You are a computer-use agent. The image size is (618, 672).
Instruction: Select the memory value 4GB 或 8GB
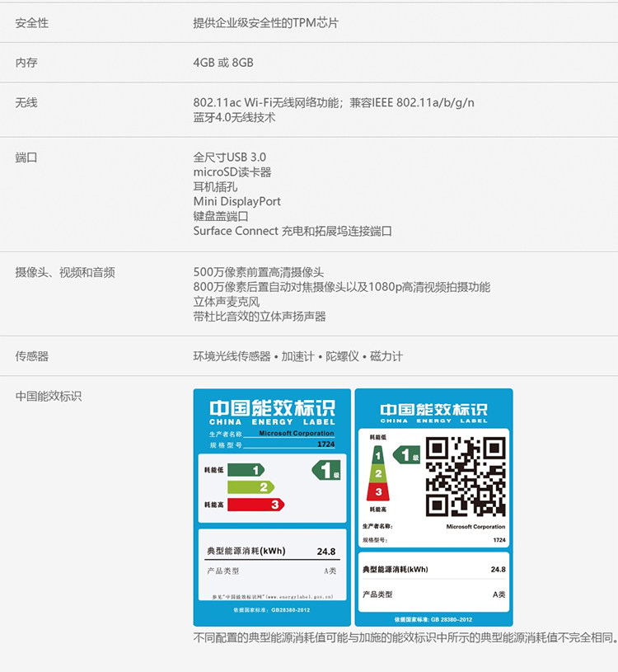click(223, 63)
